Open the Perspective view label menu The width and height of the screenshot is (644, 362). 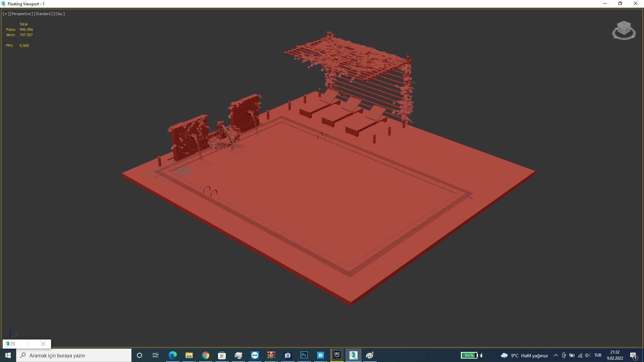21,14
